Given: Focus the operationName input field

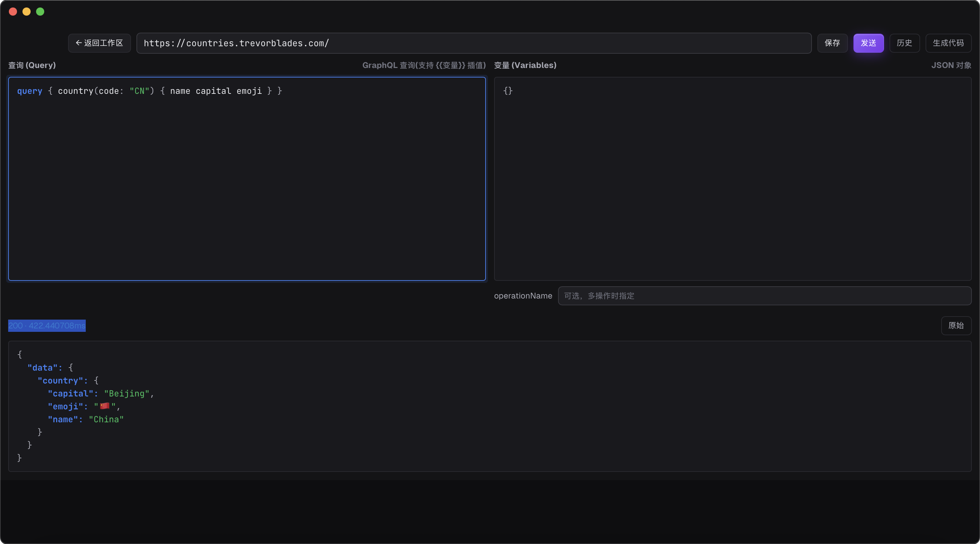Looking at the screenshot, I should coord(764,296).
